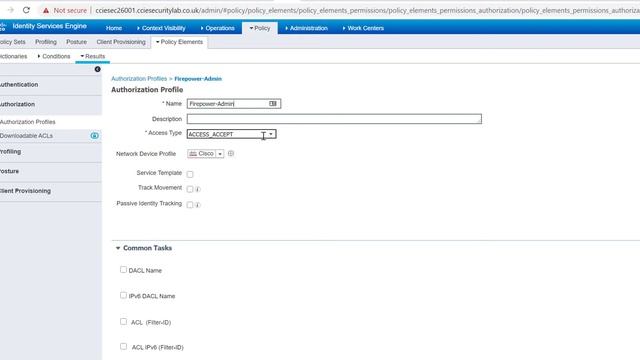Show info for Track Movement
The image size is (640, 360).
198,189
